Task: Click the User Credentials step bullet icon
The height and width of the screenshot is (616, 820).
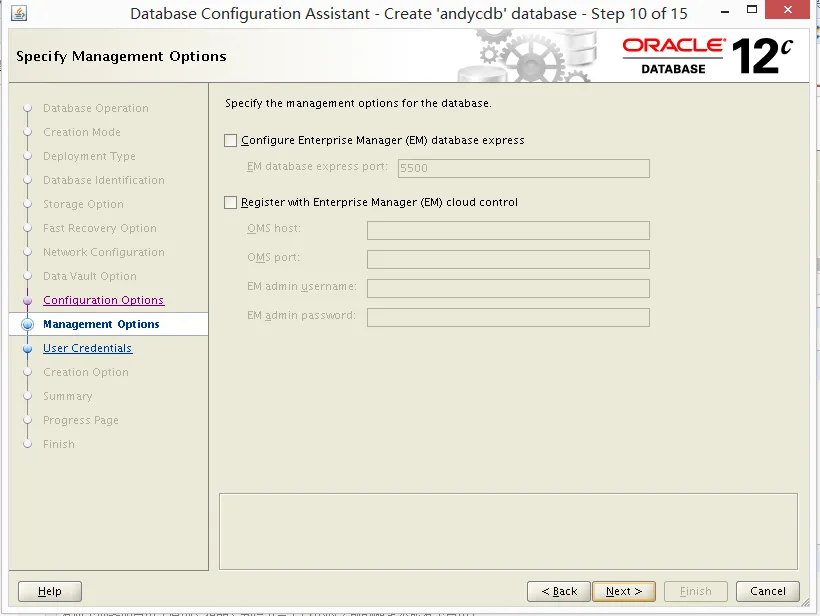Action: tap(28, 348)
